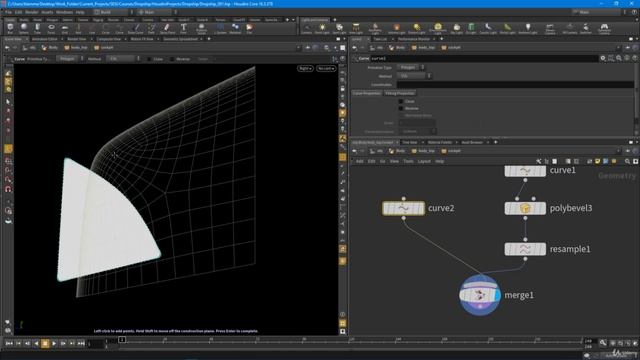Jump to first frame in timeline

tap(9, 344)
